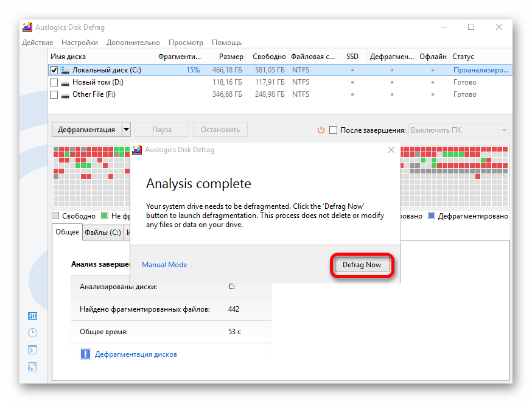Click the Размер column header
Screen dimensions: 532x403
point(231,57)
